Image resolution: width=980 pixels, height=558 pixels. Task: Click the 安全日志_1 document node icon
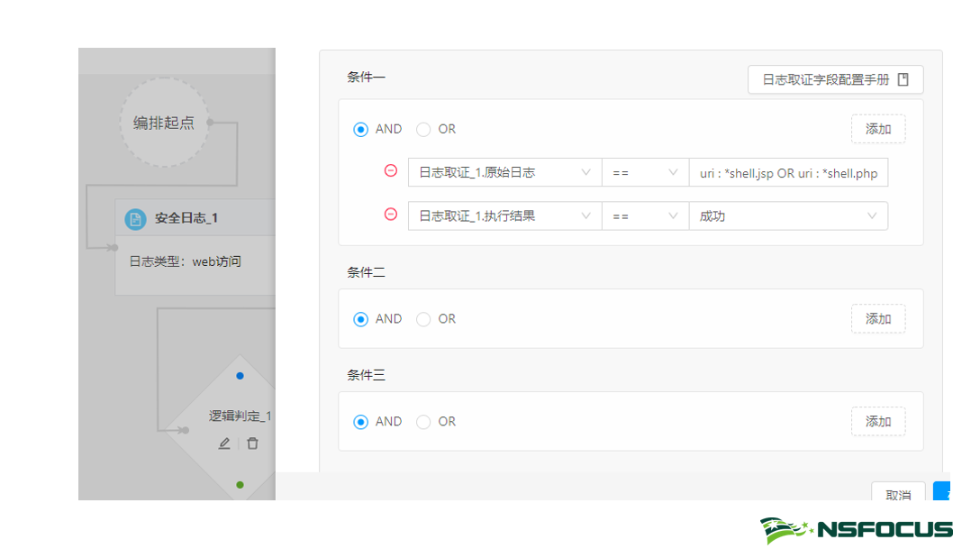tap(135, 219)
